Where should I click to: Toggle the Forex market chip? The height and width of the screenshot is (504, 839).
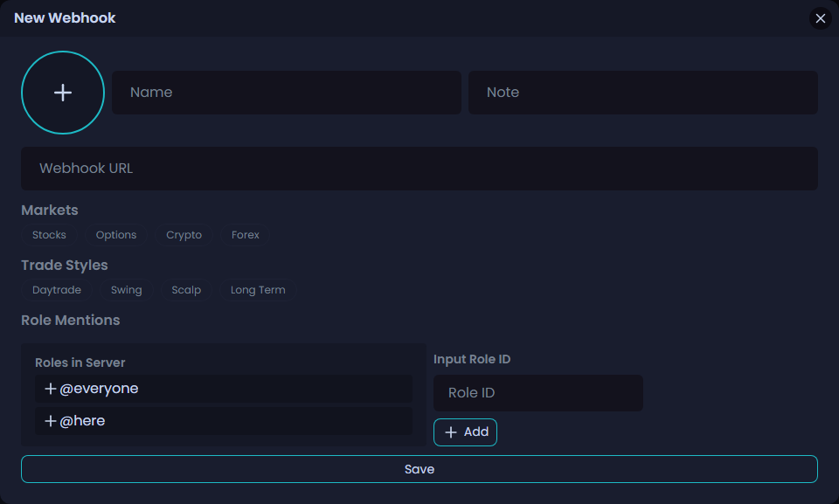pyautogui.click(x=246, y=235)
